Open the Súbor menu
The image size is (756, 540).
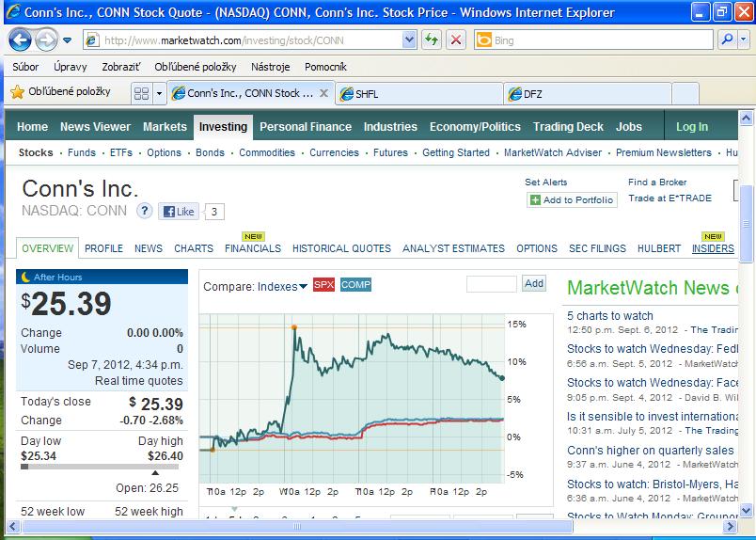pos(25,67)
